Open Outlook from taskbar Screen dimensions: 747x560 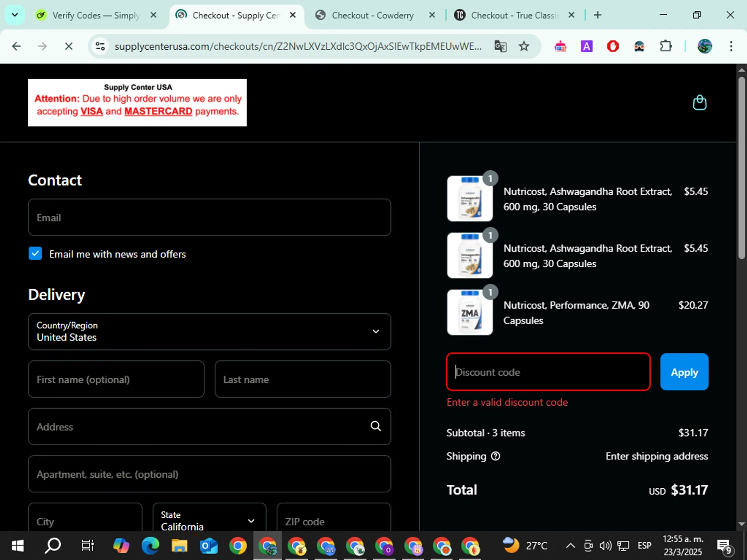209,546
